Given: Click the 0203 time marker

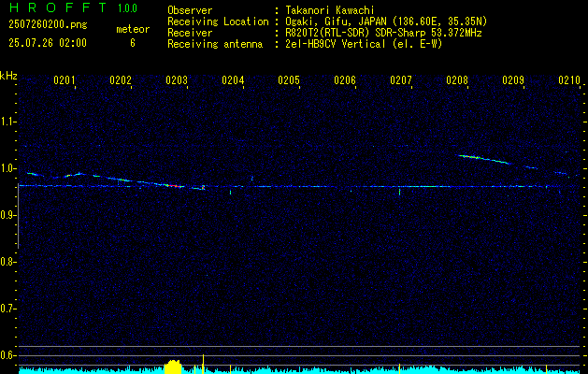Looking at the screenshot, I should tap(177, 80).
